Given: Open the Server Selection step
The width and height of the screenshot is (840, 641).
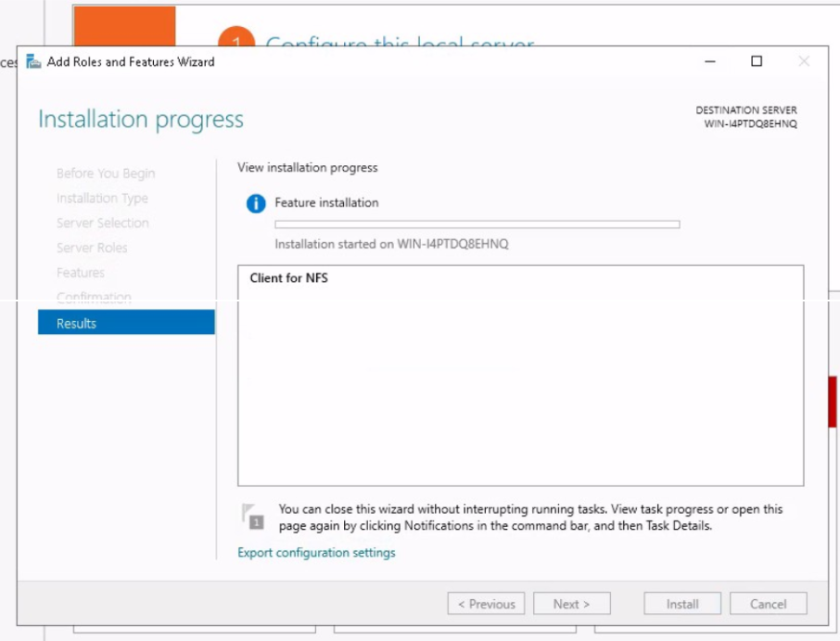Looking at the screenshot, I should [102, 224].
